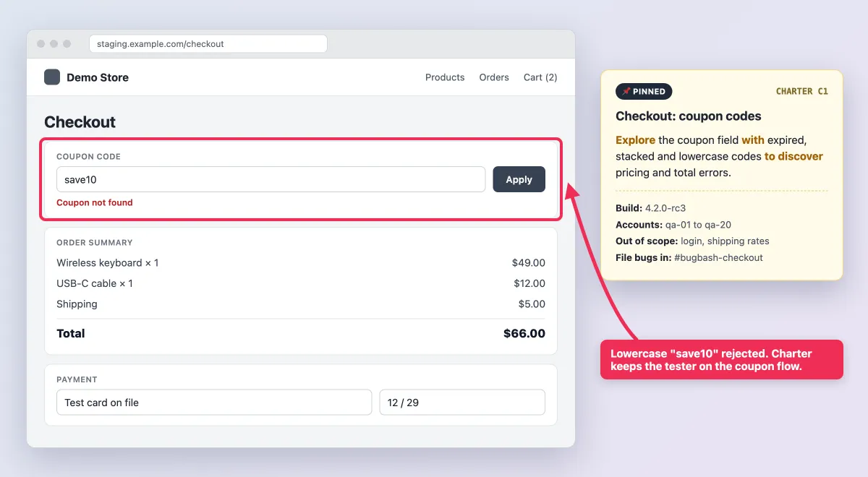
Task: Click the highlighted 'to discover' phrase
Action: click(x=793, y=156)
